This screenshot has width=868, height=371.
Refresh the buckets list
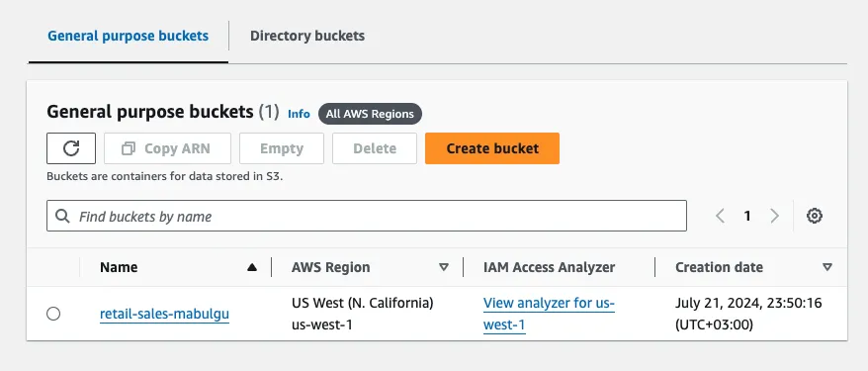pyautogui.click(x=71, y=148)
